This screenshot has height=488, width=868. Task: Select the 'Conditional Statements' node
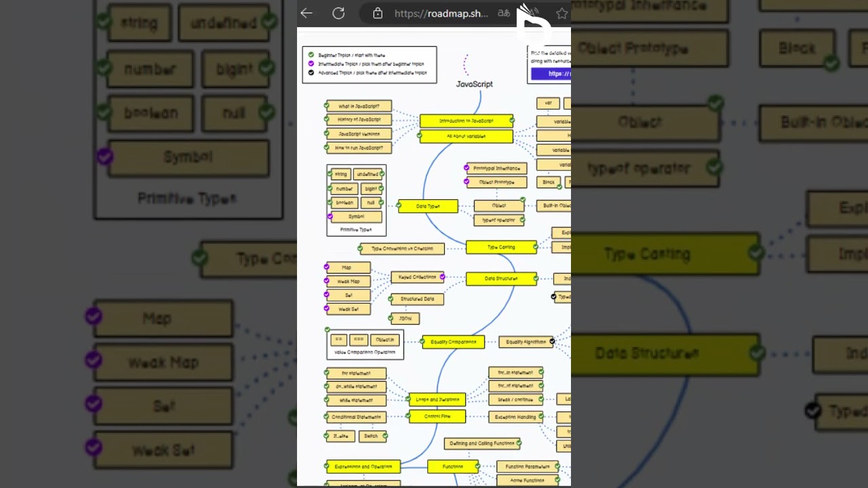pos(356,417)
